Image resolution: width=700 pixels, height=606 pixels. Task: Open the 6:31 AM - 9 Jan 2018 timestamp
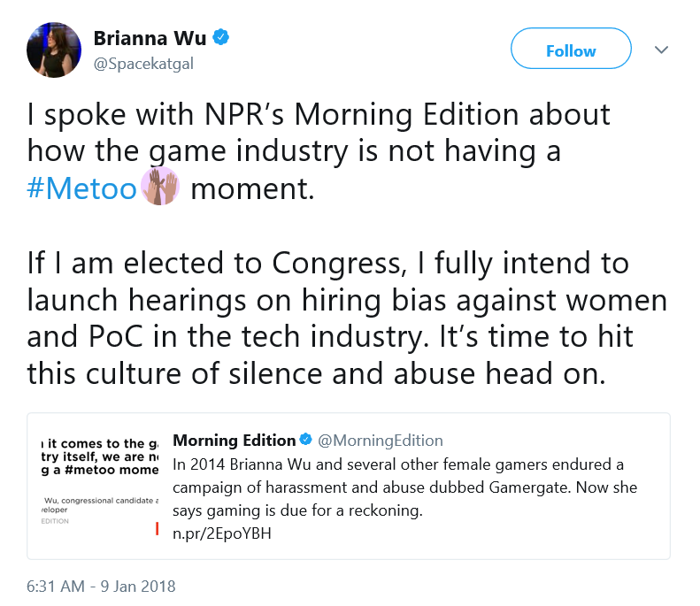(101, 587)
